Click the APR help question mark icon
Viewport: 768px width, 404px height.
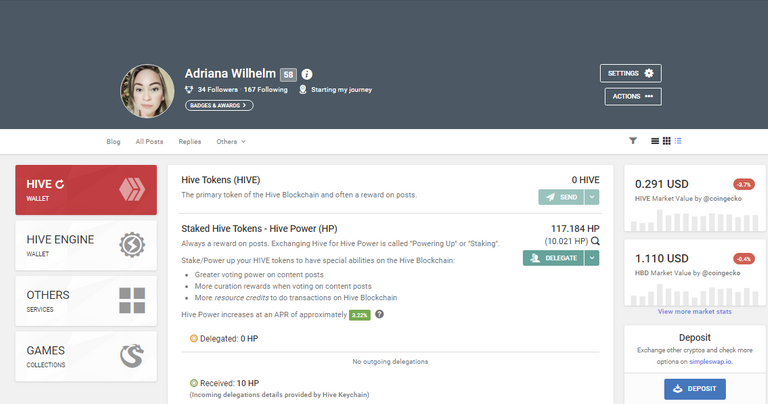click(x=380, y=314)
